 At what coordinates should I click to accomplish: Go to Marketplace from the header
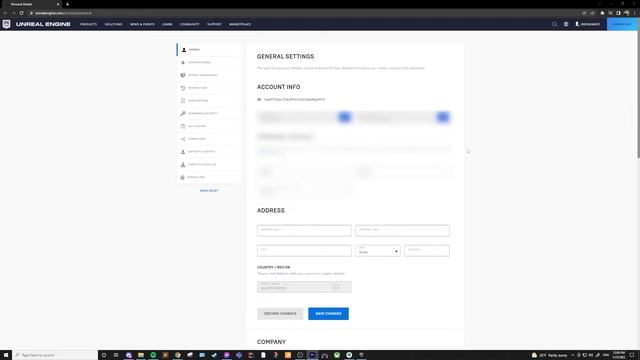click(x=240, y=24)
